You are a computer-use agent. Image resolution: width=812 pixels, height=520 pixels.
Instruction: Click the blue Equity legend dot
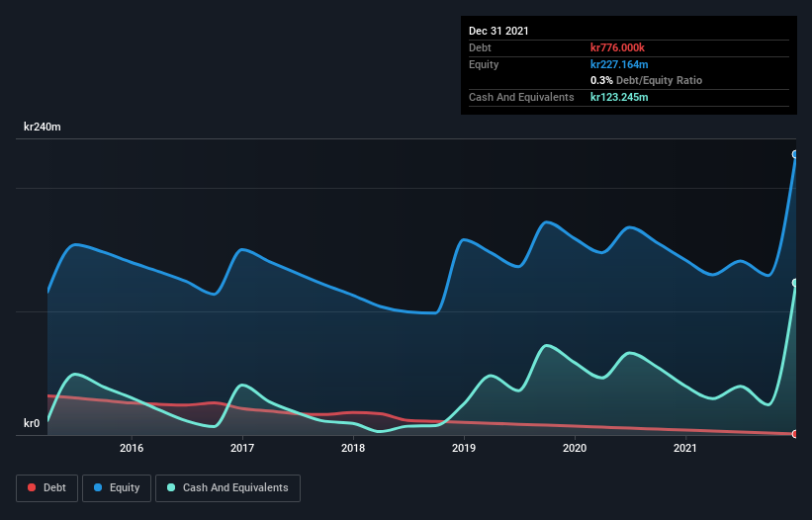tap(98, 487)
